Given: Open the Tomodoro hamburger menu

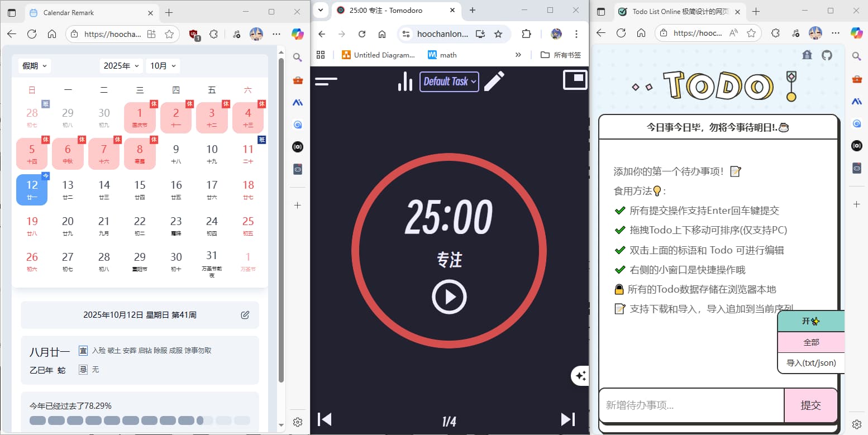Looking at the screenshot, I should click(x=326, y=82).
